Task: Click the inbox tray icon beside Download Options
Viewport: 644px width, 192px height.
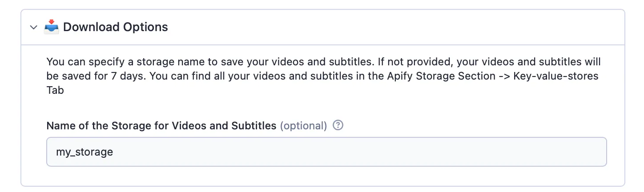Action: point(52,27)
